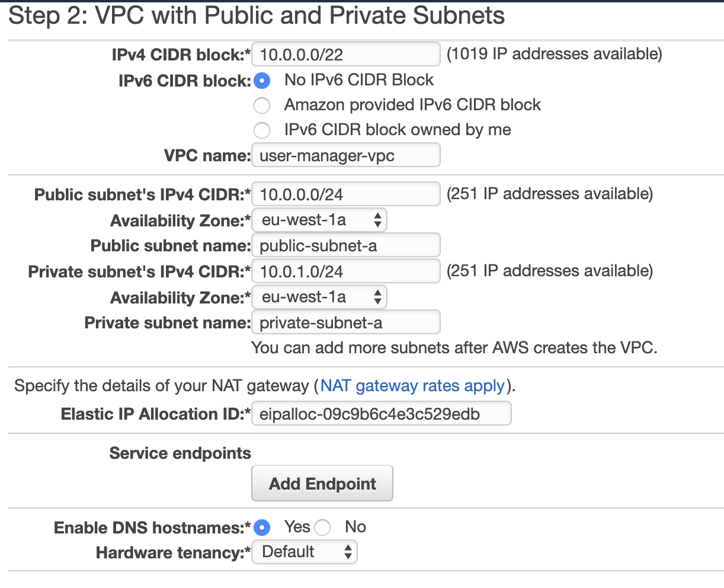Click the Add Endpoint button
Image resolution: width=724 pixels, height=588 pixels.
tap(322, 484)
